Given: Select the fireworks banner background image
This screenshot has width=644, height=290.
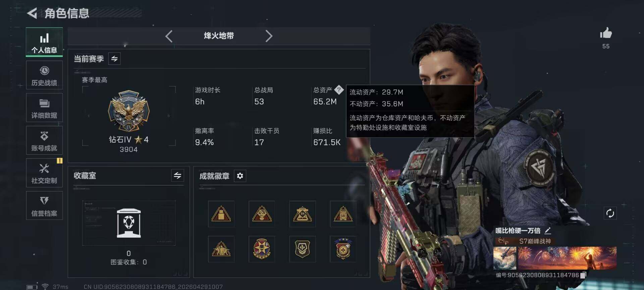Looking at the screenshot, I should pos(567,258).
